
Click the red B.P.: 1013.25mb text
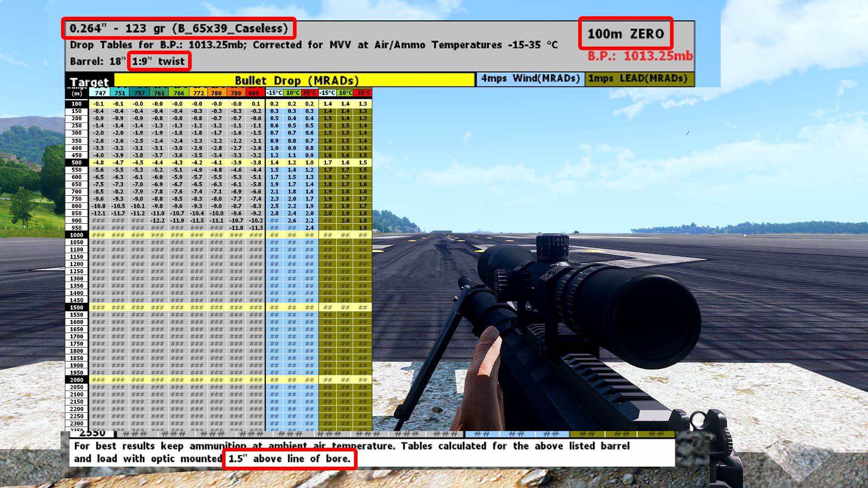[640, 56]
